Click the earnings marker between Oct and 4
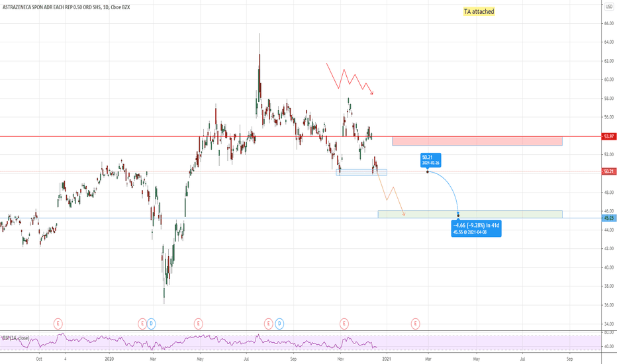 click(x=58, y=324)
